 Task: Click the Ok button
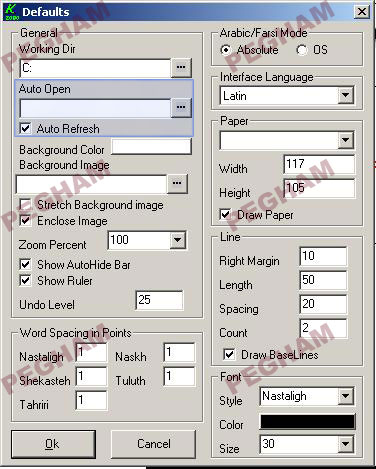pos(53,444)
